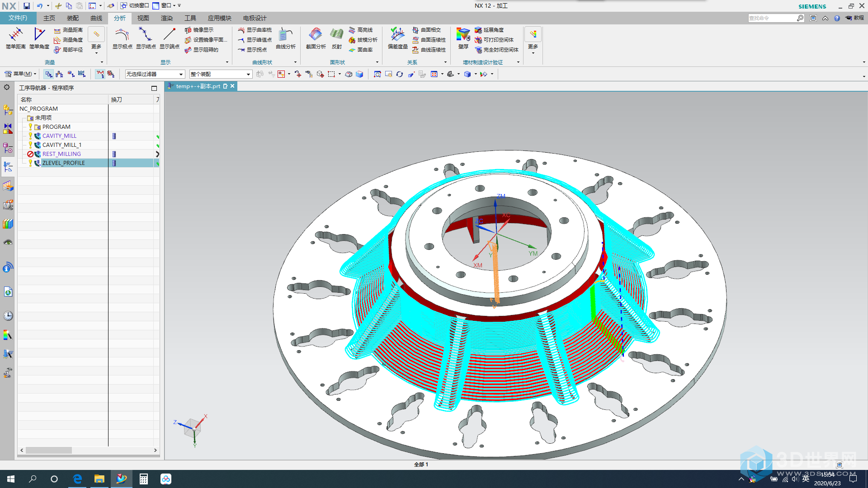Select ZLEVEL_PROFILE operation in navigator

63,163
